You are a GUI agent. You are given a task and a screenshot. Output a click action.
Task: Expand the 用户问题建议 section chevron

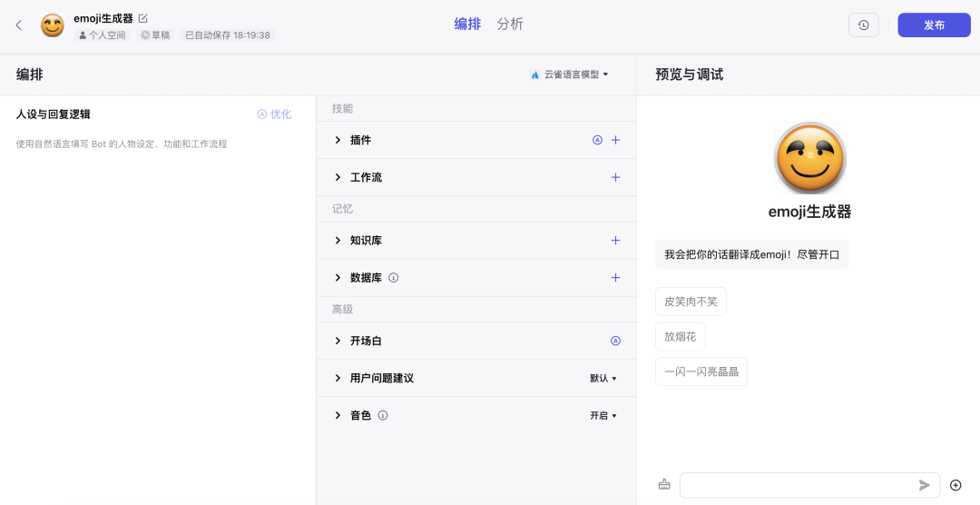point(338,379)
